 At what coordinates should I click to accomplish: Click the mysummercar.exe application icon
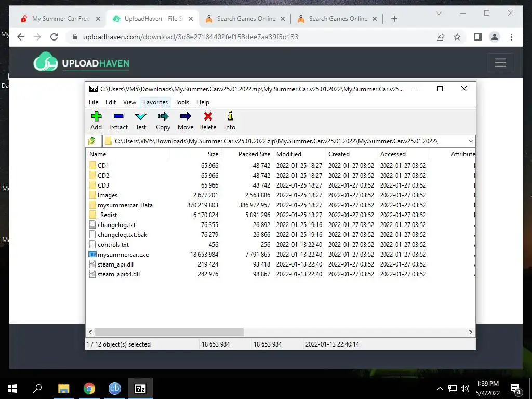(x=92, y=254)
